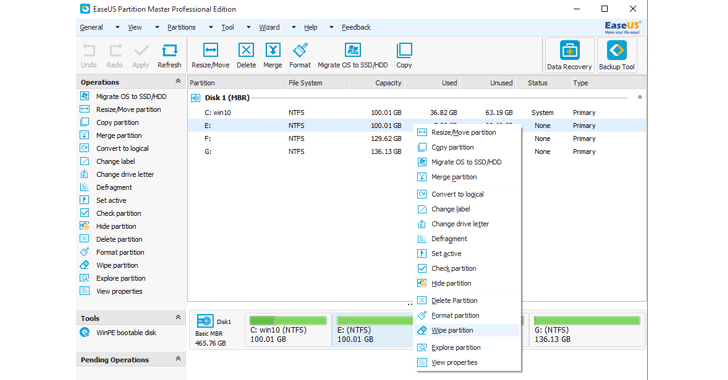This screenshot has width=728, height=380.
Task: Select the C: win10 partition row
Action: pos(416,112)
